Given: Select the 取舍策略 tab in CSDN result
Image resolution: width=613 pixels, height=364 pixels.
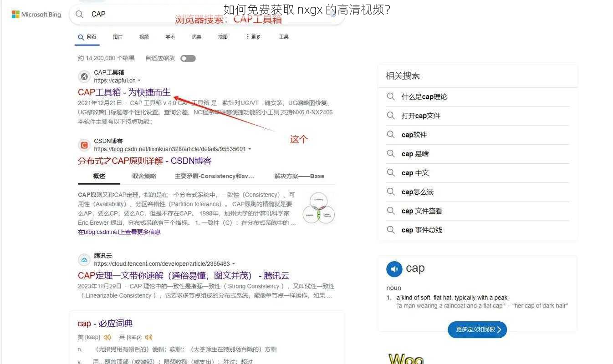Looking at the screenshot, I should (144, 176).
